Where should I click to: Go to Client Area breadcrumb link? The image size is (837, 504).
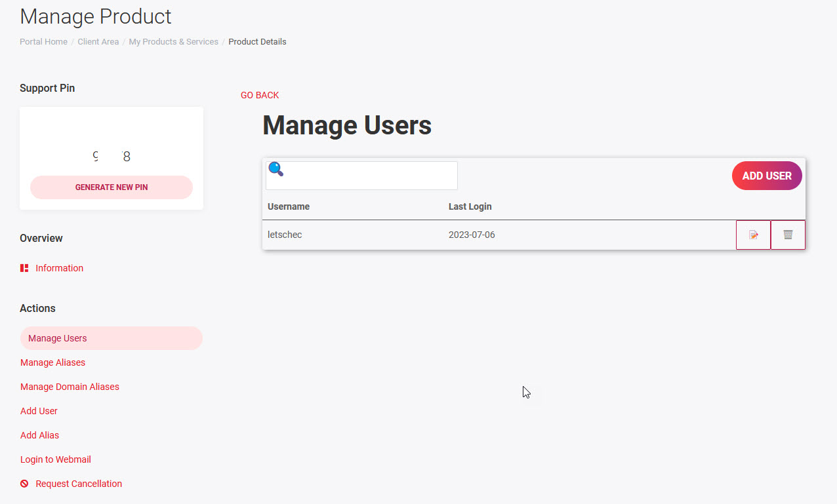pyautogui.click(x=98, y=42)
